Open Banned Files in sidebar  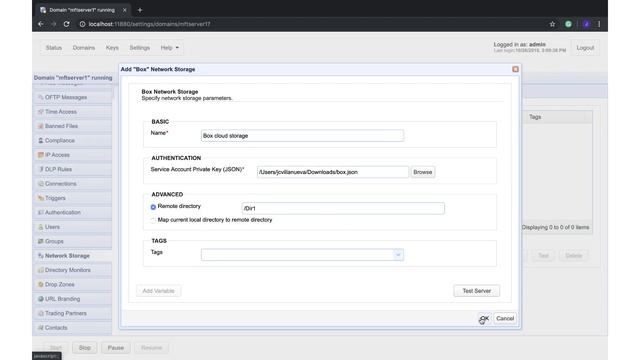coord(73,126)
